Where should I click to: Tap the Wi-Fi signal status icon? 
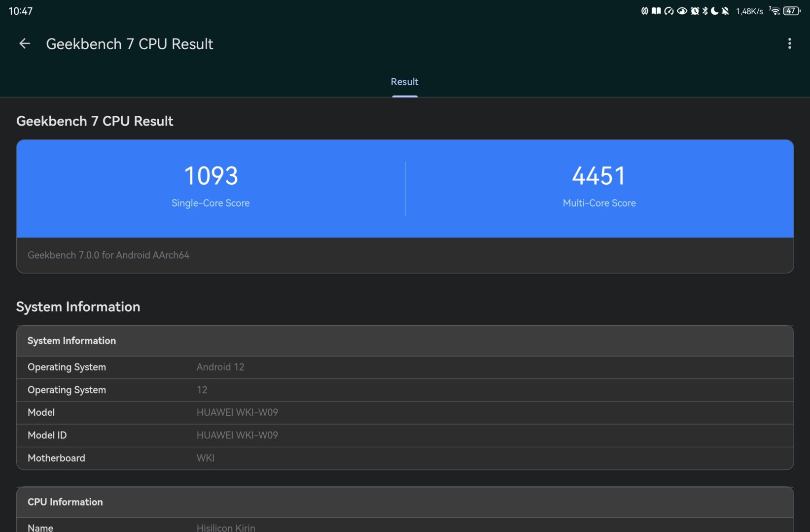click(x=775, y=11)
